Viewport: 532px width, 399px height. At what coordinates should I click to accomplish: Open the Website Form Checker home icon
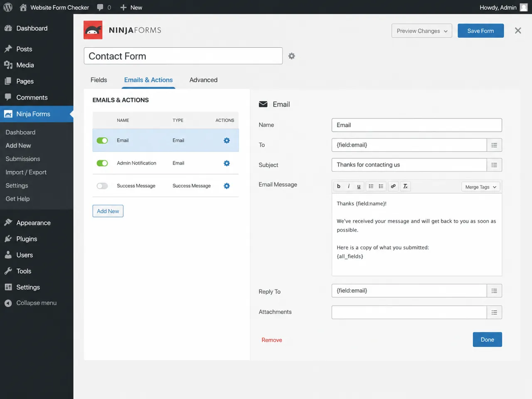tap(23, 7)
